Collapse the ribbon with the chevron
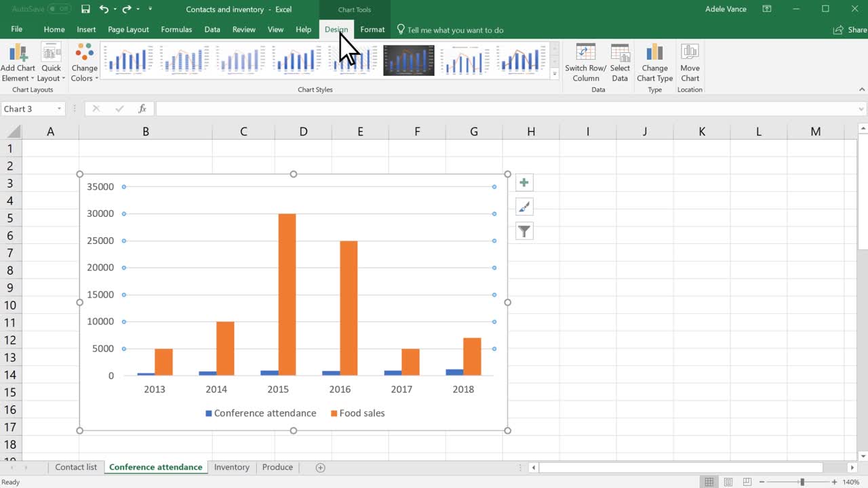 point(862,89)
